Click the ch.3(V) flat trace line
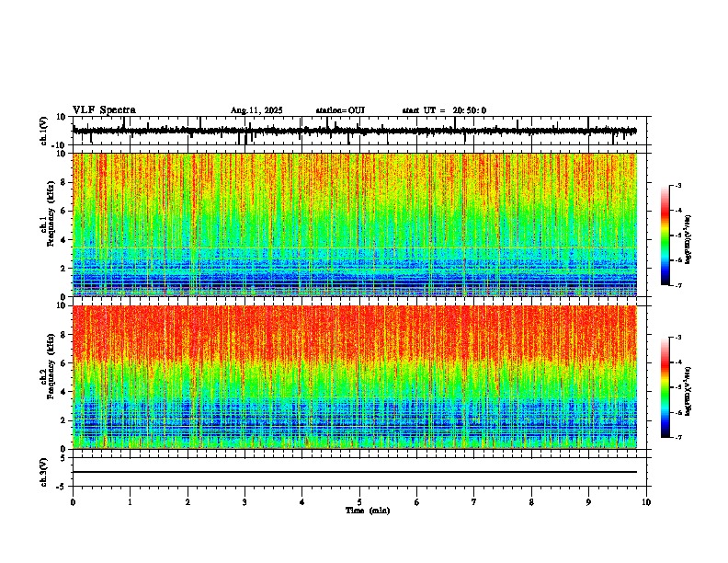The height and width of the screenshot is (563, 728). (x=355, y=472)
